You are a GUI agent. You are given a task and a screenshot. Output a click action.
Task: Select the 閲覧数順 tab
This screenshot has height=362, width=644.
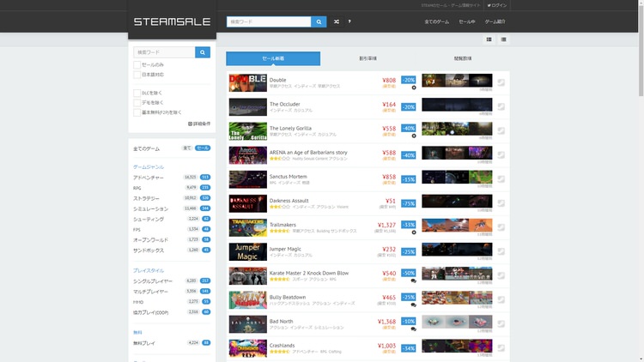[463, 58]
